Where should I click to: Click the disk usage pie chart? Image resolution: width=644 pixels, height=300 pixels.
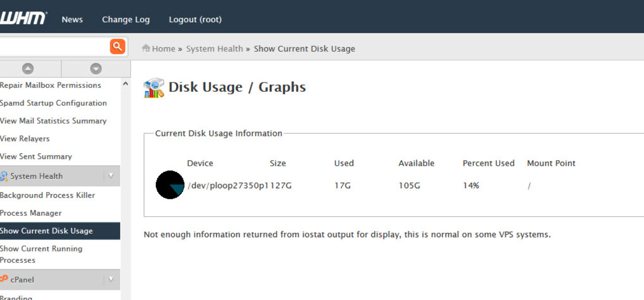coord(170,185)
